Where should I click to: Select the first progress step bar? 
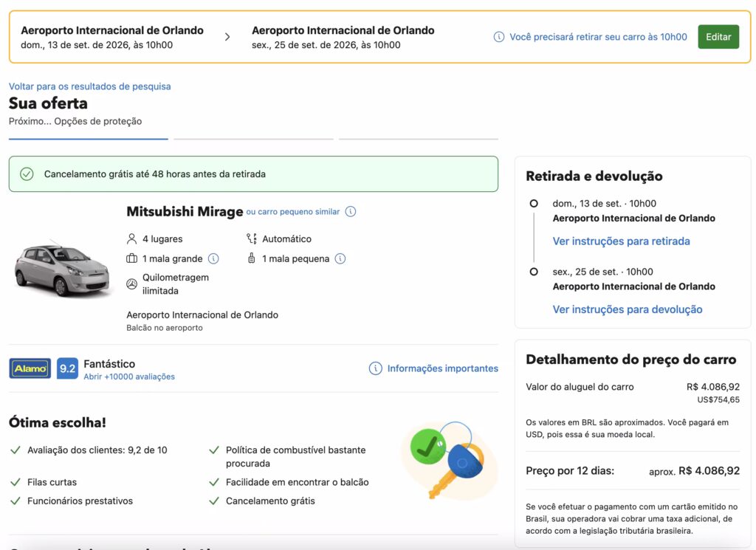click(x=89, y=138)
